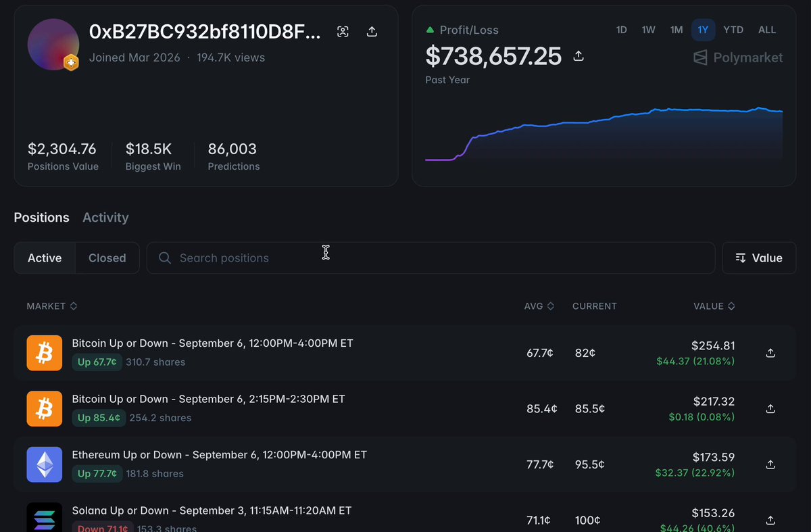Share the Ethereum Up or Down position

point(770,464)
